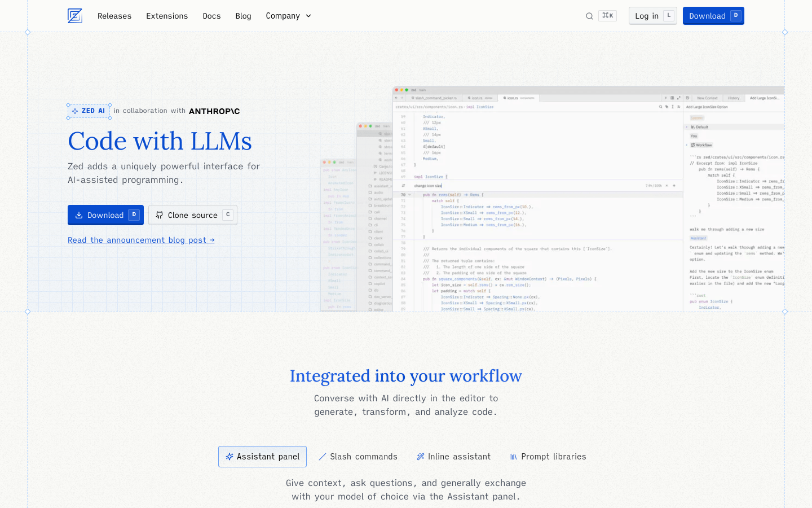
Task: Click the sparkle icon on Assistant panel tab
Action: click(230, 457)
